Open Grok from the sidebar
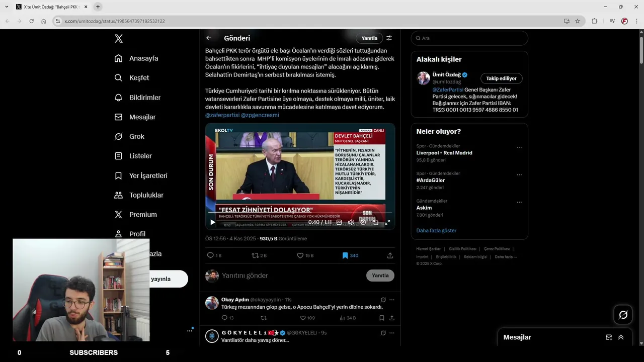 pyautogui.click(x=129, y=137)
